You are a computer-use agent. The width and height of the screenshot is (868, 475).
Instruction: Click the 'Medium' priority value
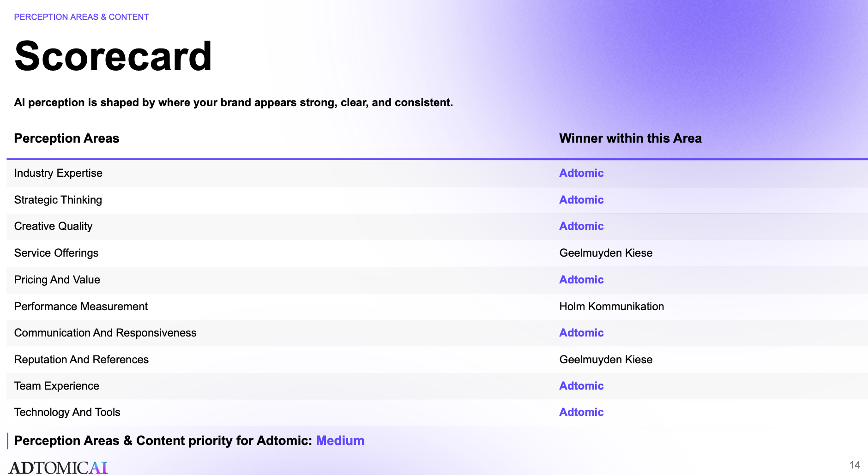[x=340, y=441]
